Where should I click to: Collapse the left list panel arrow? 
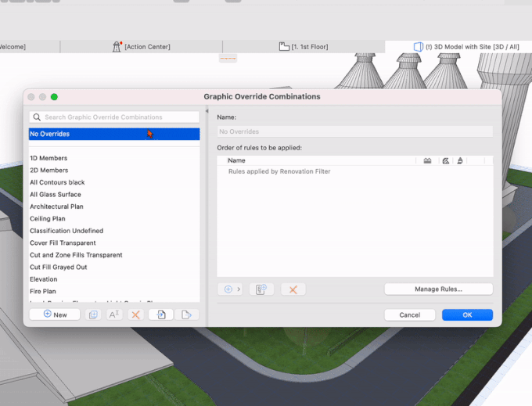point(207,111)
